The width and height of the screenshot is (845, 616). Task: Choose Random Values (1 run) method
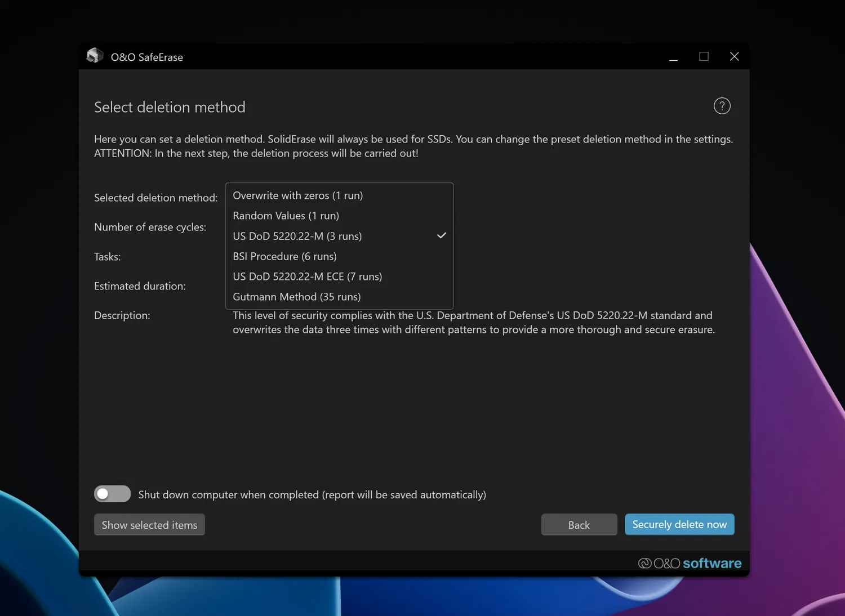(340, 216)
